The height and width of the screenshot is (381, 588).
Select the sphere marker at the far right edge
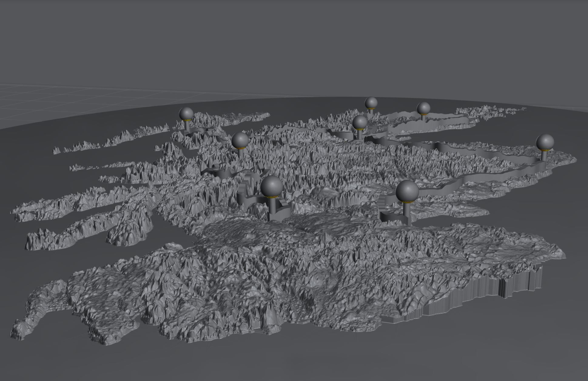pos(545,142)
